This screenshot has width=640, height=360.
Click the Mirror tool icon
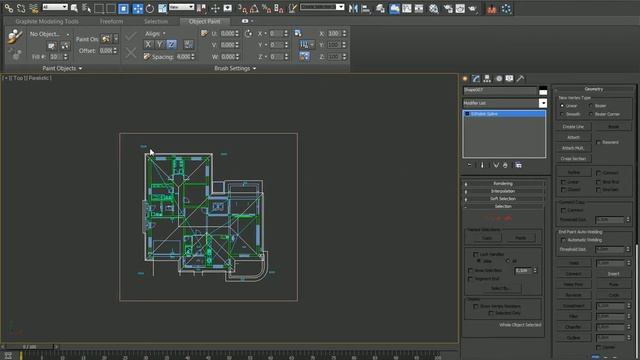click(353, 8)
